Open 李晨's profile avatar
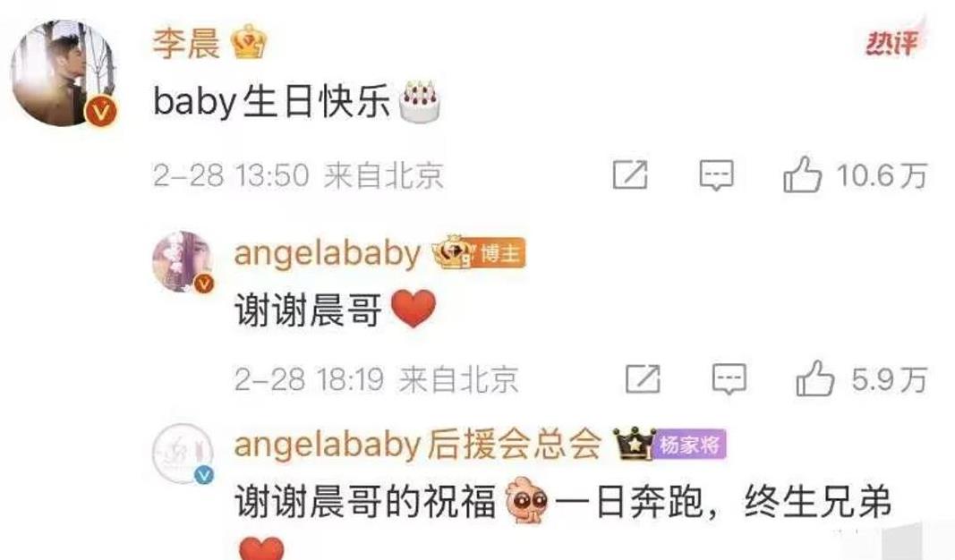 click(64, 73)
